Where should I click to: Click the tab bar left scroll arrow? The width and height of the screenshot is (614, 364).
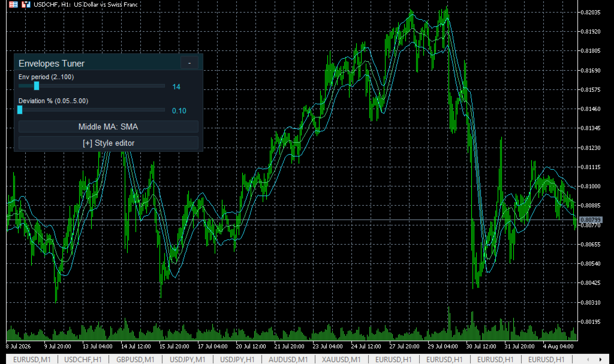click(588, 359)
